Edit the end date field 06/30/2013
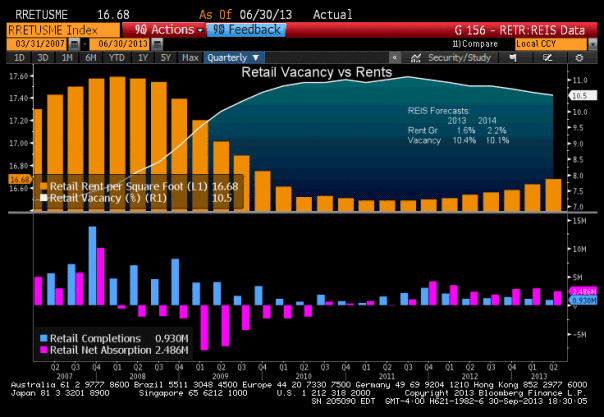Image resolution: width=604 pixels, height=417 pixels. pos(120,44)
